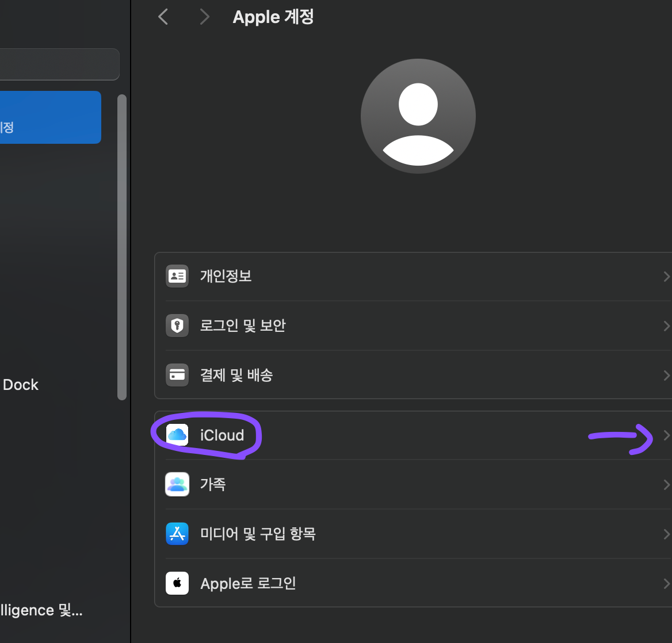Expand the 결제 및 배송 row chevron
Viewport: 672px width, 643px height.
pos(666,375)
